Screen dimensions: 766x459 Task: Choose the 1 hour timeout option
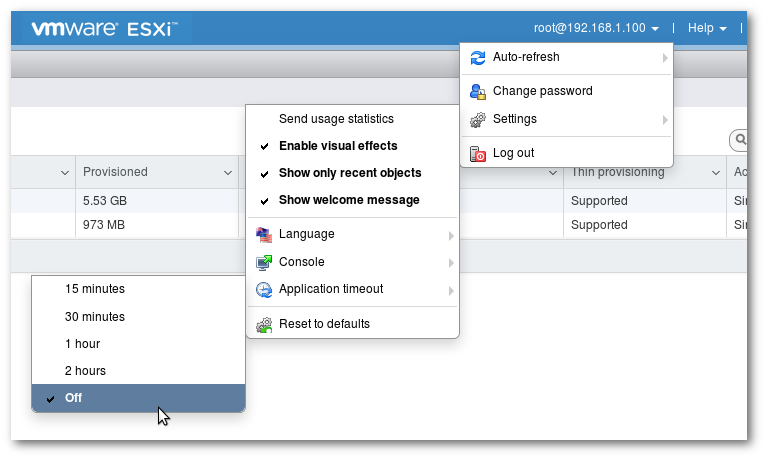click(x=82, y=344)
